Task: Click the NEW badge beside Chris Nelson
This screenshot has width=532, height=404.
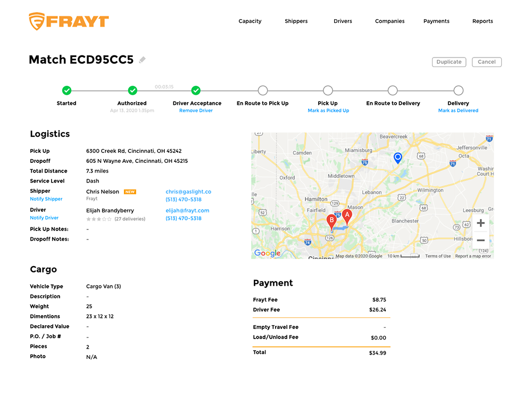Action: [130, 192]
